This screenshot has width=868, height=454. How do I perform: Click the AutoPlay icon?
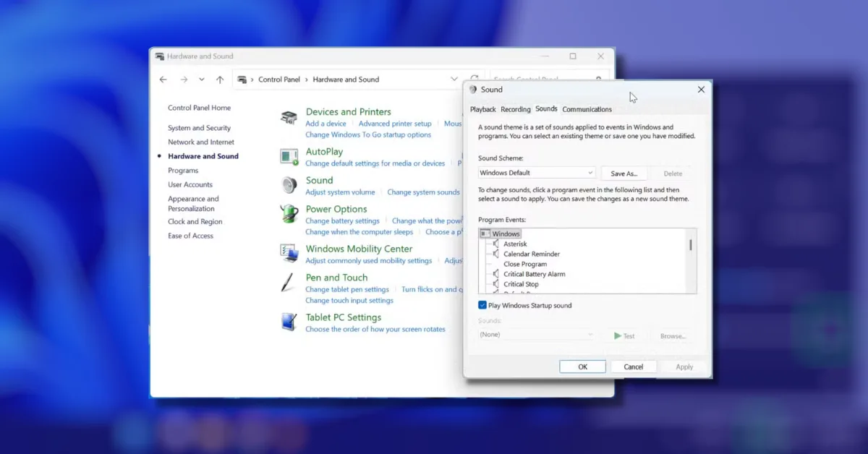pyautogui.click(x=289, y=155)
